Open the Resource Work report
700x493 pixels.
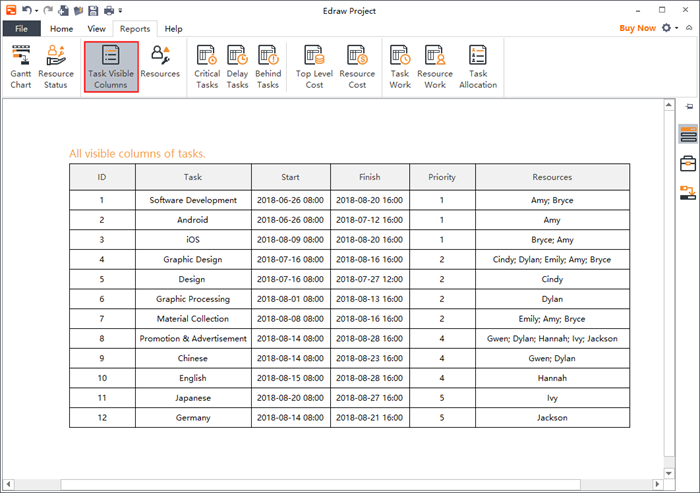click(x=435, y=67)
